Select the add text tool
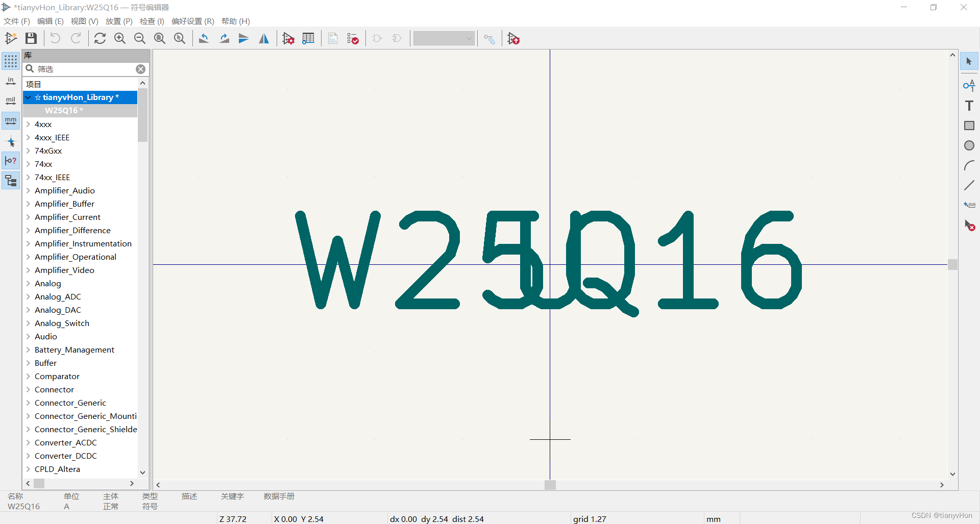This screenshot has width=980, height=524. pyautogui.click(x=969, y=106)
